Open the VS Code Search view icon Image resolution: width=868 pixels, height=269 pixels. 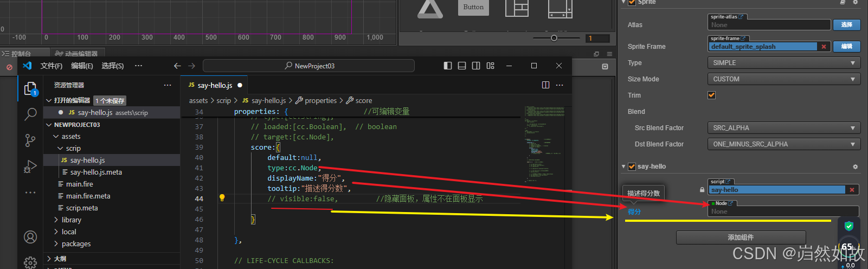[x=30, y=114]
